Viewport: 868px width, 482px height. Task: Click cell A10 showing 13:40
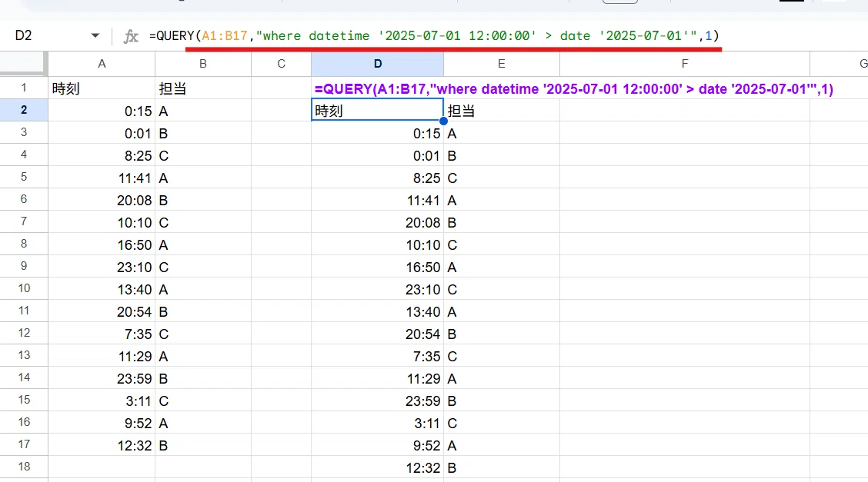coord(102,289)
